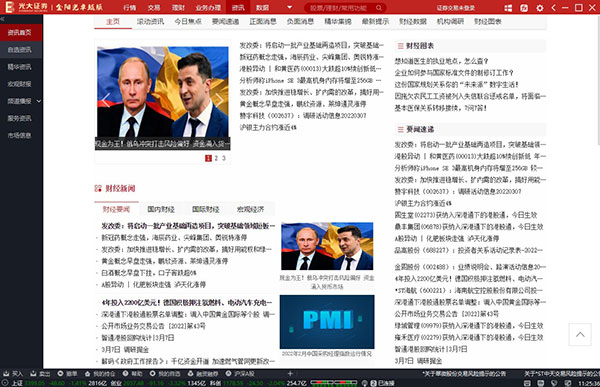Click the back arrow icon in title bar
Image resolution: width=600 pixels, height=387 pixels.
point(553,8)
